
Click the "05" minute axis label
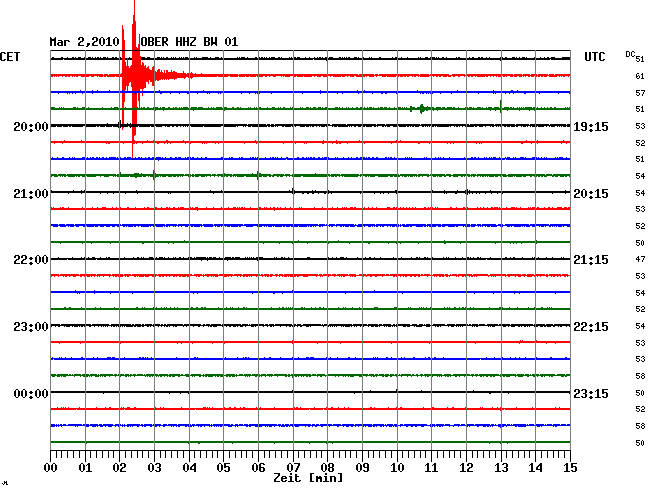click(223, 468)
